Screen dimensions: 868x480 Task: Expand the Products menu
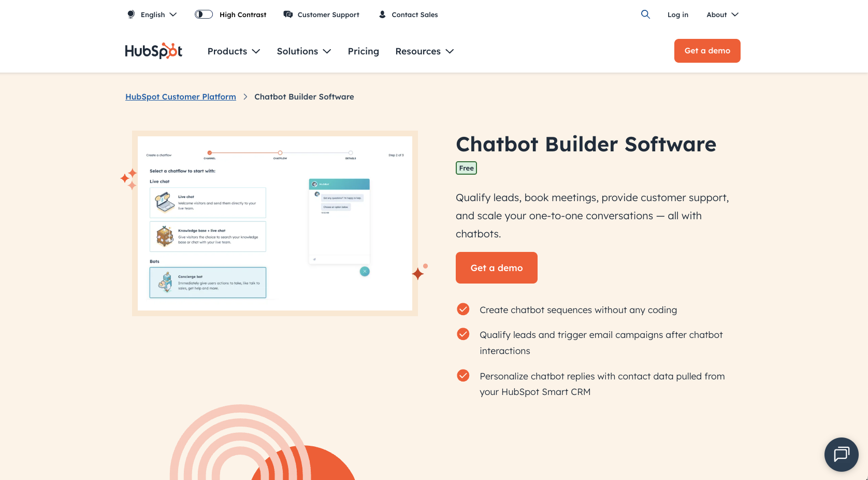(233, 51)
